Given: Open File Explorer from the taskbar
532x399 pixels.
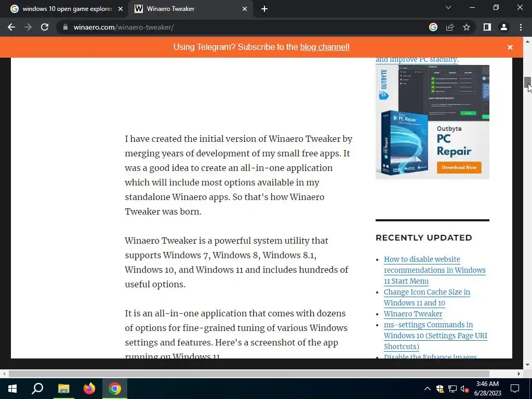Looking at the screenshot, I should [x=63, y=389].
